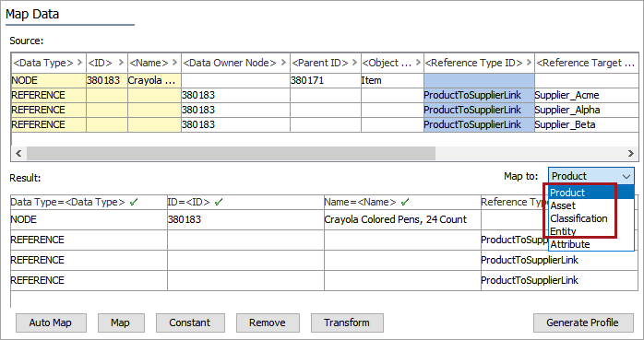This screenshot has width=644, height=340.
Task: Select ProductToSupplierLink in the Supplier_Acme row
Action: [479, 95]
